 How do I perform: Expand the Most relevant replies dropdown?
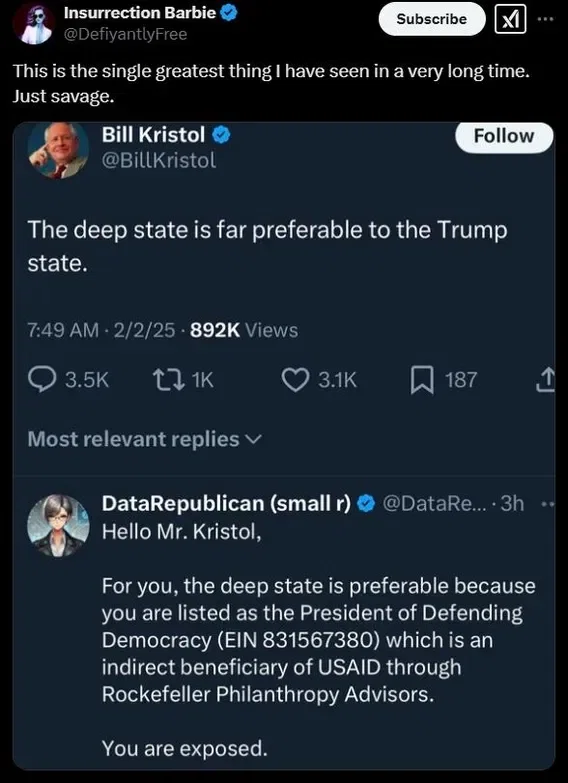tap(145, 439)
